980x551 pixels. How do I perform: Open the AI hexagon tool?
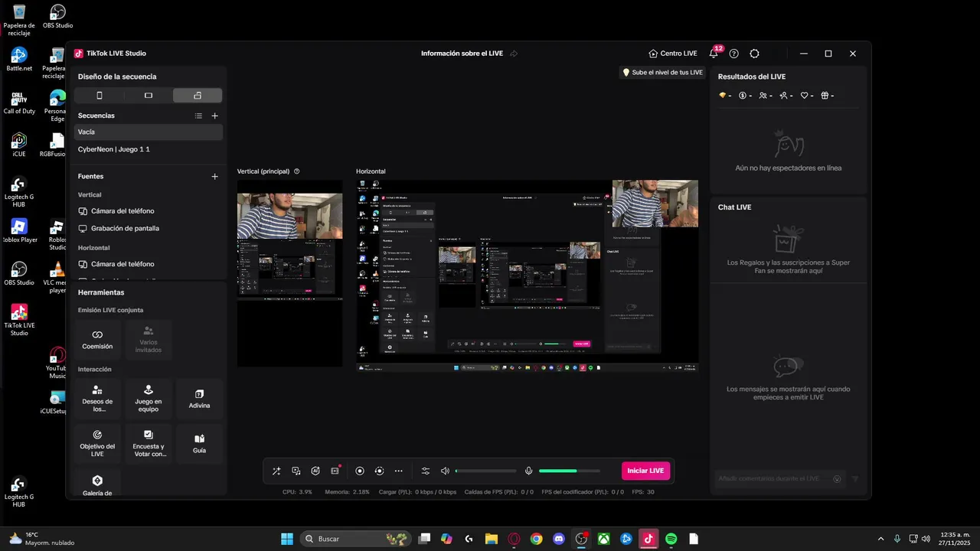(x=315, y=471)
